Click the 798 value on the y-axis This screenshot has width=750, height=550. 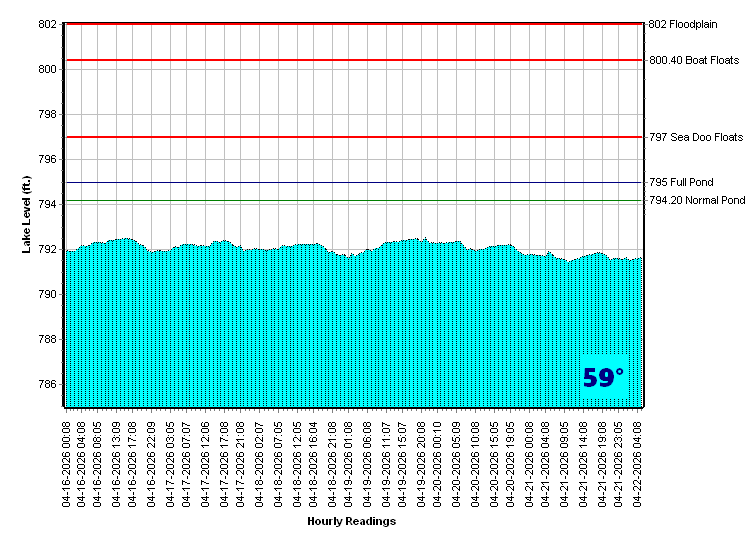click(x=48, y=115)
